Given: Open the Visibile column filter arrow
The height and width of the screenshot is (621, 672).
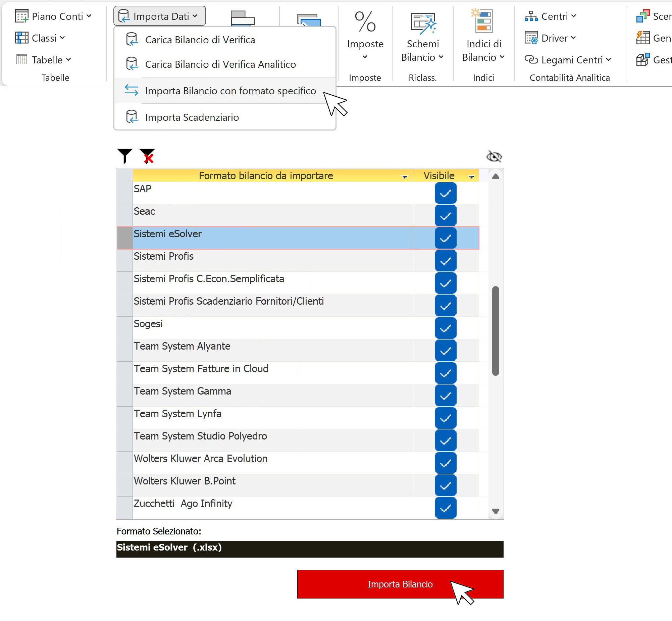Looking at the screenshot, I should click(471, 177).
